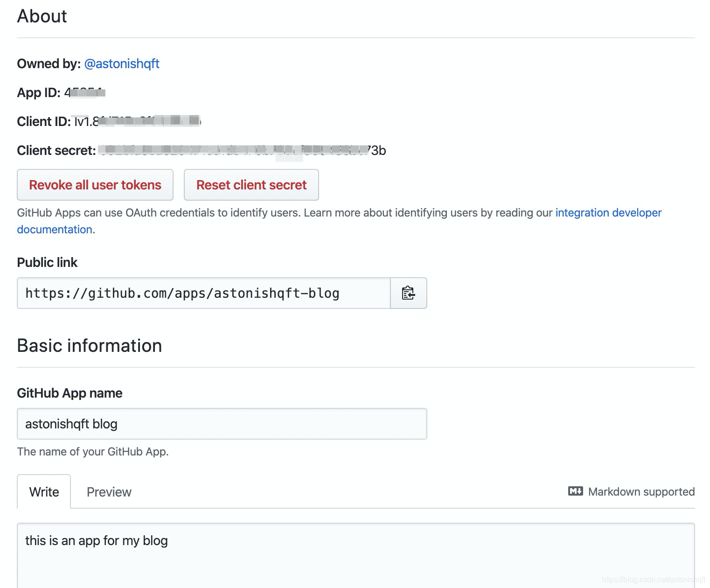Click the Markdown supported text
Screen dimensions: 710x588
click(x=641, y=492)
